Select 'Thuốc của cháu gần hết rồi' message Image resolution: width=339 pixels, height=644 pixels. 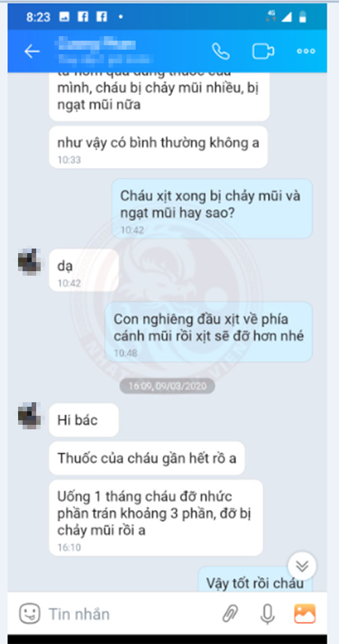tap(147, 458)
